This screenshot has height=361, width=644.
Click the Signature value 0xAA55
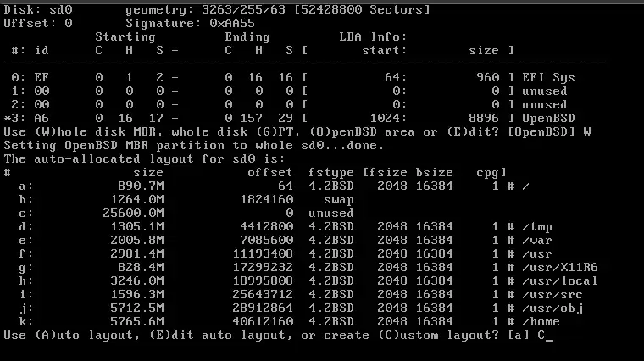[x=232, y=23]
